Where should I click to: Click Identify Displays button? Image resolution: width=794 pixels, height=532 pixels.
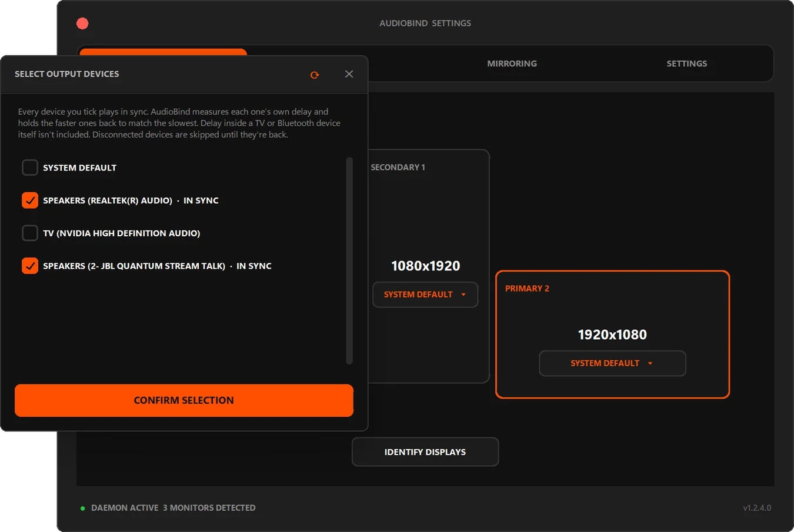pos(425,452)
